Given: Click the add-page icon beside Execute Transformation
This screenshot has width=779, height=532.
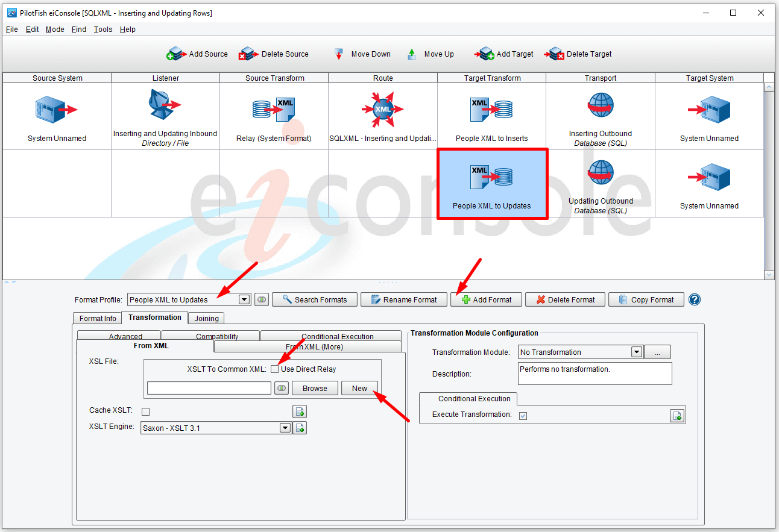Looking at the screenshot, I should 677,415.
